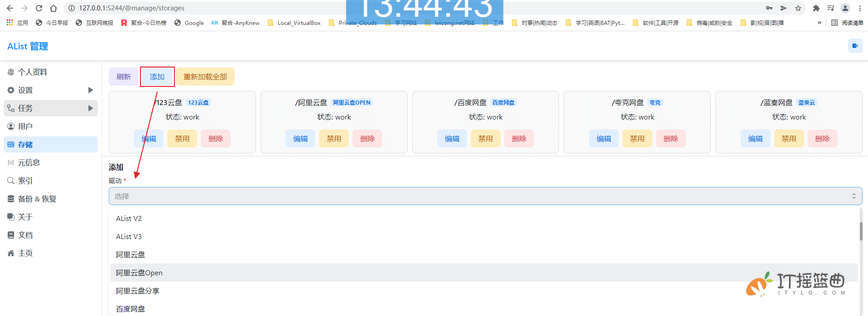Delete the 百度网盘 storage
The width and height of the screenshot is (868, 316).
point(519,139)
